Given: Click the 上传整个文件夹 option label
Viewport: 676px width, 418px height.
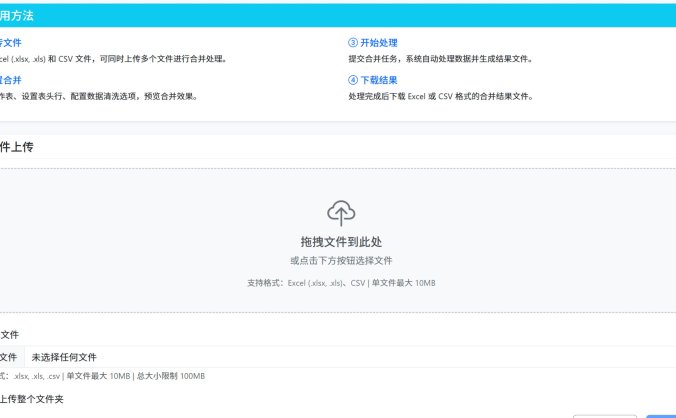Looking at the screenshot, I should [31, 399].
